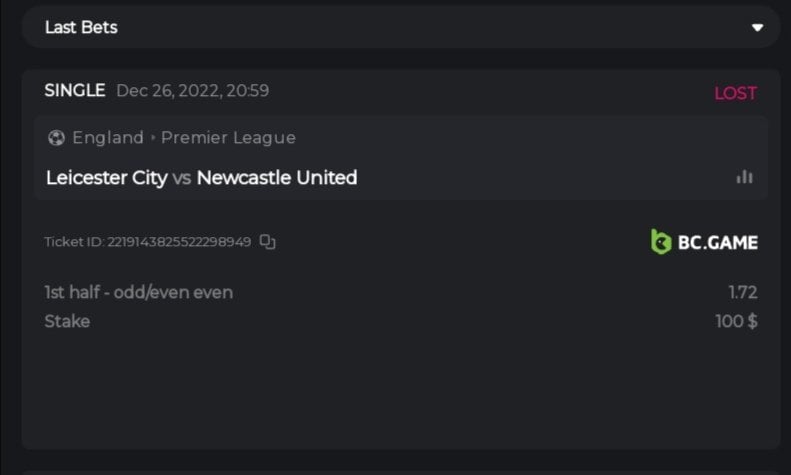Viewport: 791px width, 475px height.
Task: Click the 100 $ stake amount
Action: (x=736, y=321)
